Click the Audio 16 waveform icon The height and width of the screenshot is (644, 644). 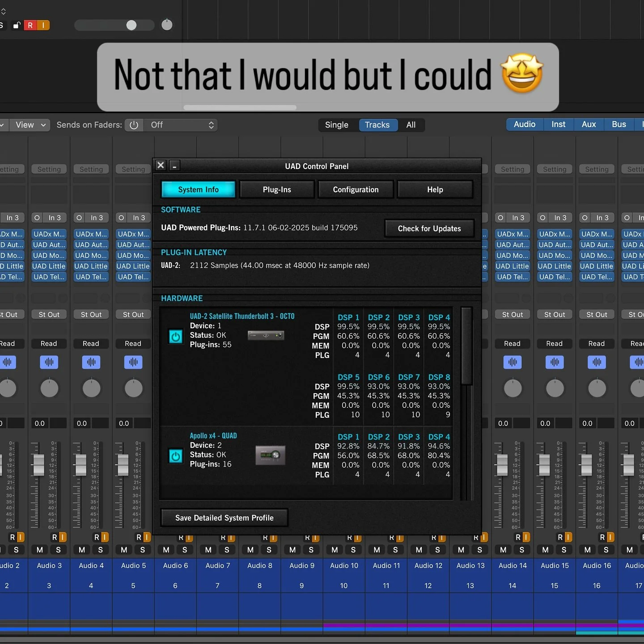point(597,362)
